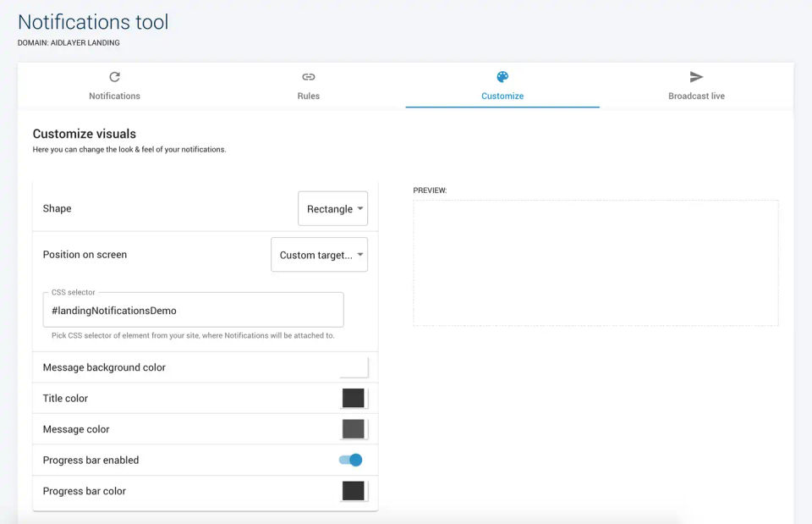
Task: Click the paper plane Broadcast icon
Action: tap(696, 77)
